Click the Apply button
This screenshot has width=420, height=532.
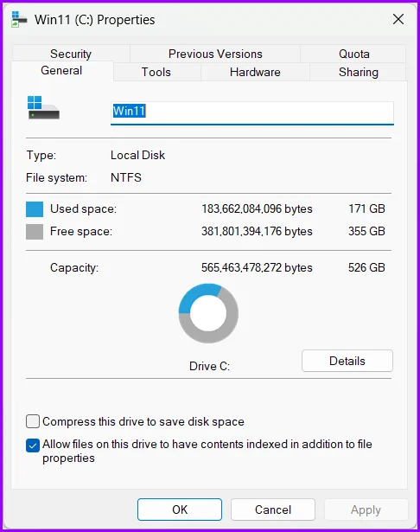click(x=366, y=510)
